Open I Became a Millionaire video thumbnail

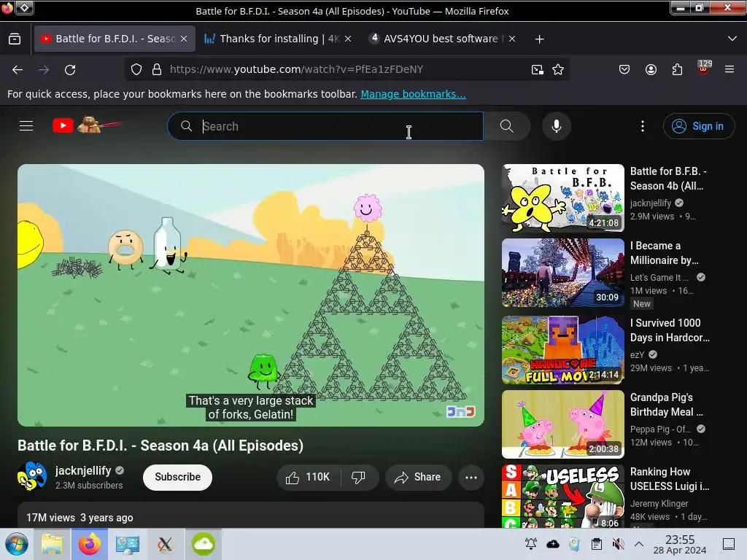pos(562,273)
